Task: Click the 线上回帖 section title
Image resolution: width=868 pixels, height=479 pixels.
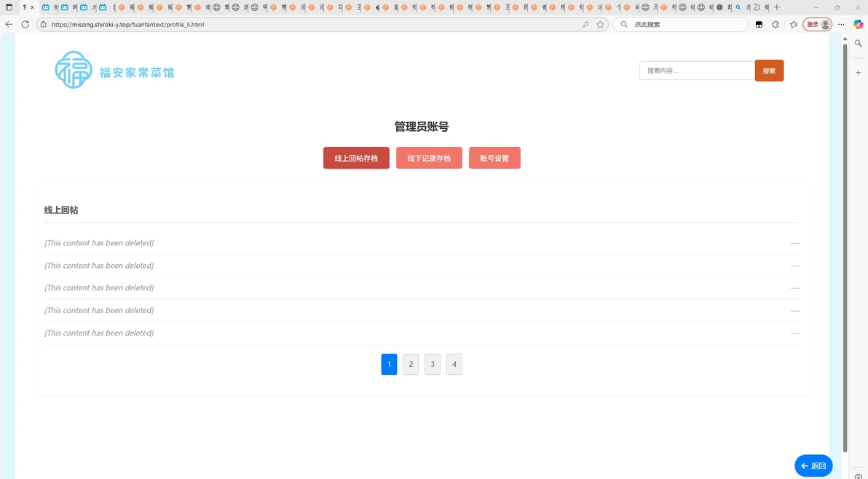Action: (x=61, y=210)
